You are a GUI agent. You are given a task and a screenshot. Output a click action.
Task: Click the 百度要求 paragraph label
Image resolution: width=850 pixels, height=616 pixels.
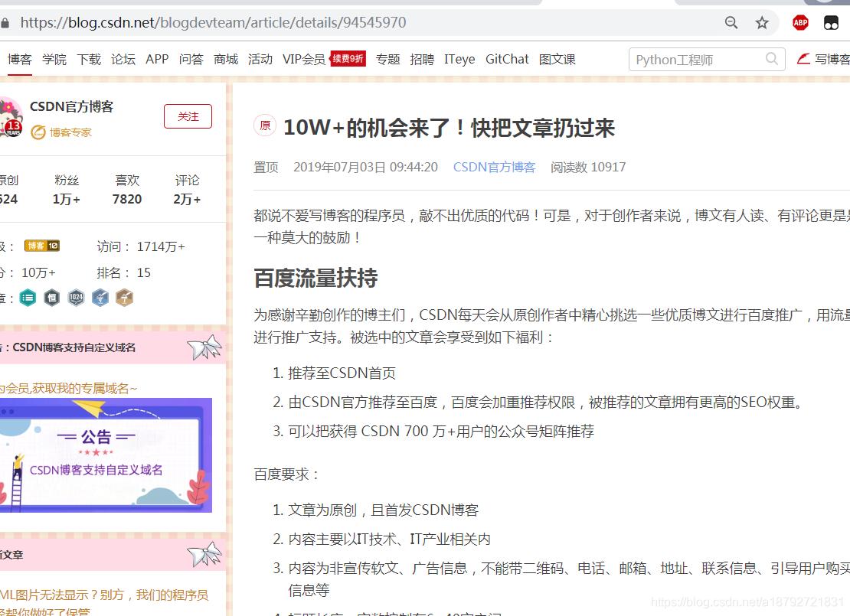(286, 474)
